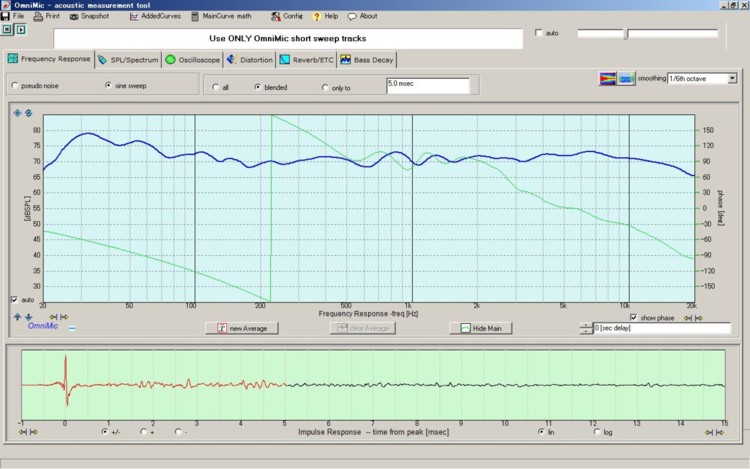The image size is (750, 469).
Task: Click right-pointing icon at impulse axis end
Action: click(719, 432)
